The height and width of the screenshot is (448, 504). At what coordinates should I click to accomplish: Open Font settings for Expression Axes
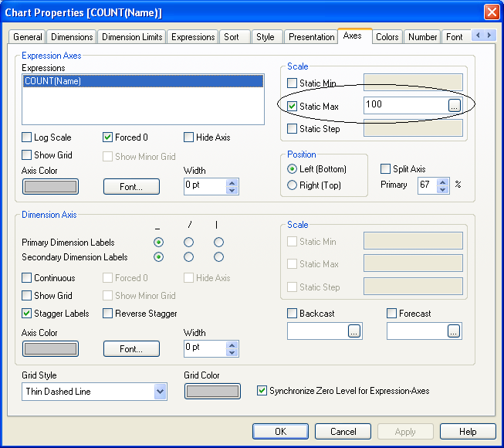[x=131, y=186]
